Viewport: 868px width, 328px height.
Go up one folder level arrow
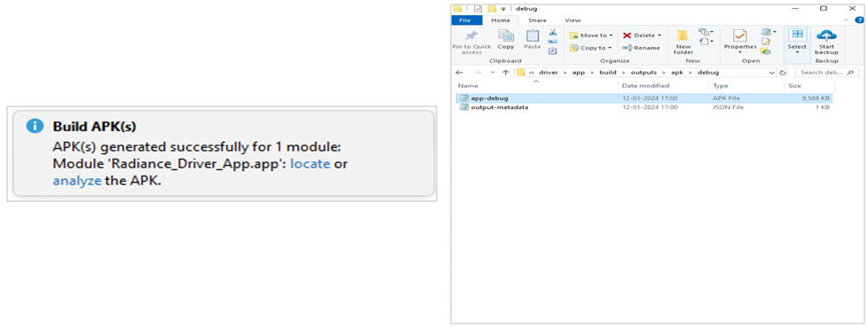pos(505,73)
